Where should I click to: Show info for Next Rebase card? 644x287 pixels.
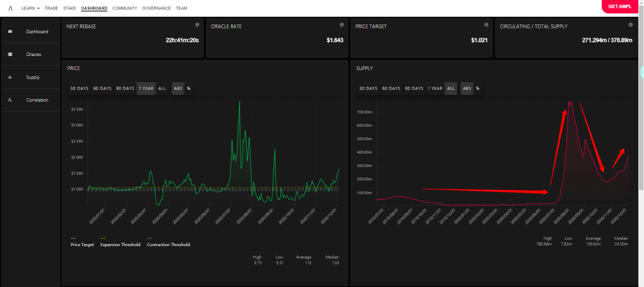pyautogui.click(x=197, y=25)
